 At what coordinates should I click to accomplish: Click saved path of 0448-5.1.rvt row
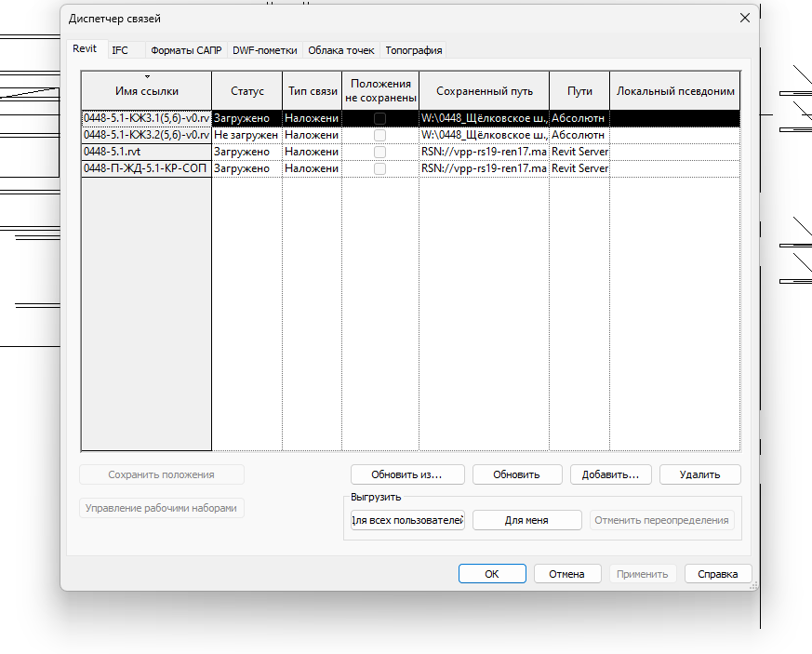coord(485,152)
